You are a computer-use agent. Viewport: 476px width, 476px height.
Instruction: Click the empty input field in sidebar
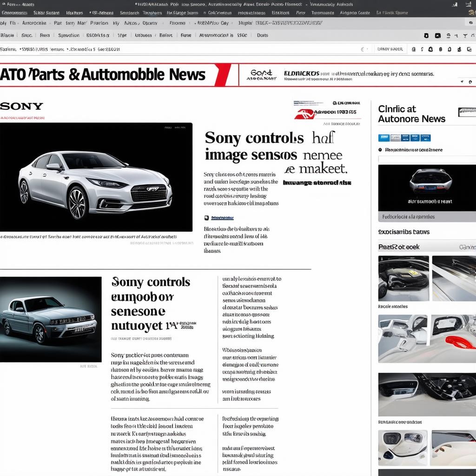pos(427,159)
